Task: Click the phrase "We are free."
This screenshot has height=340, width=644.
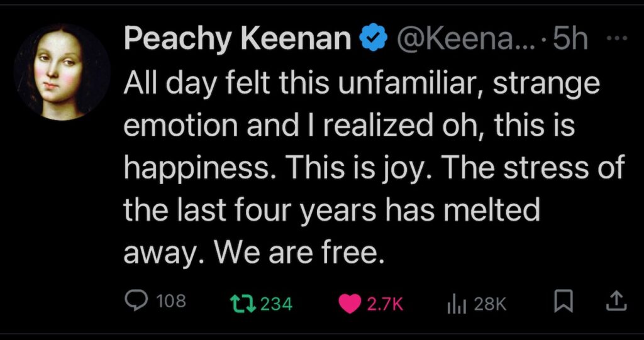Action: (299, 253)
